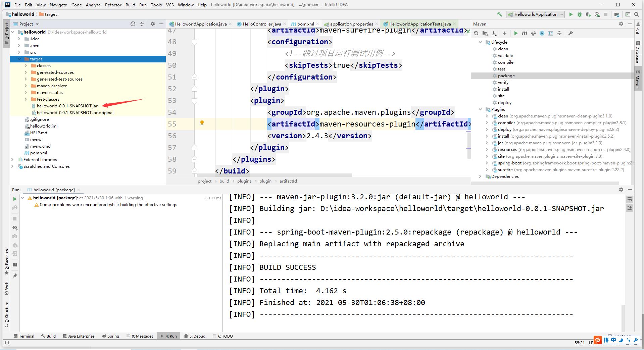Click the intention lightbulb on line 55

pos(202,123)
